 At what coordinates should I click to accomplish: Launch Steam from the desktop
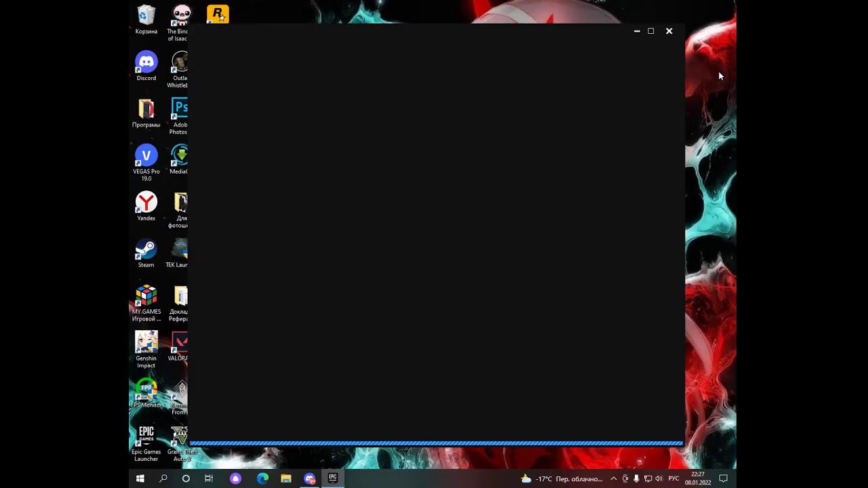point(146,253)
